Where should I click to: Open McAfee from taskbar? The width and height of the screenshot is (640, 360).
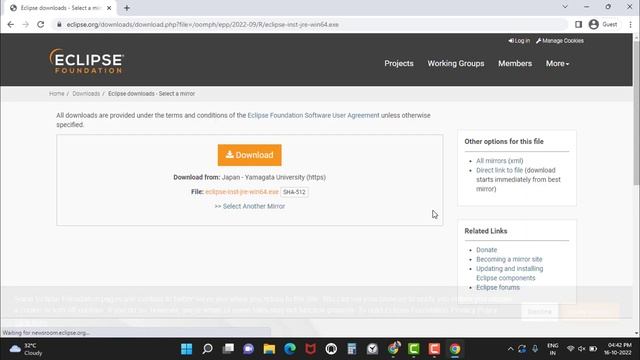click(x=311, y=349)
